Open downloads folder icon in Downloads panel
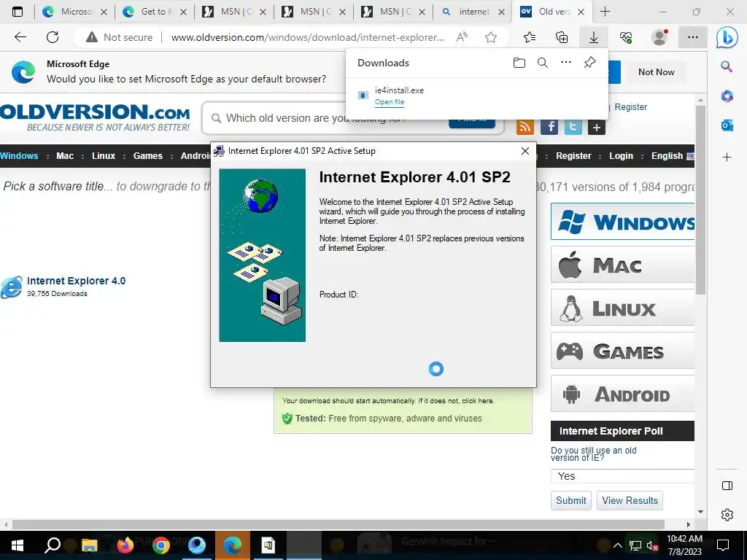 pyautogui.click(x=519, y=63)
